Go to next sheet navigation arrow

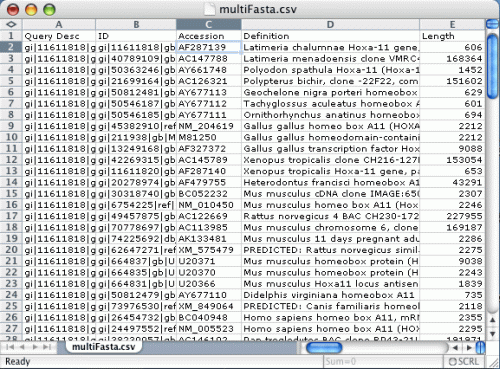click(35, 347)
